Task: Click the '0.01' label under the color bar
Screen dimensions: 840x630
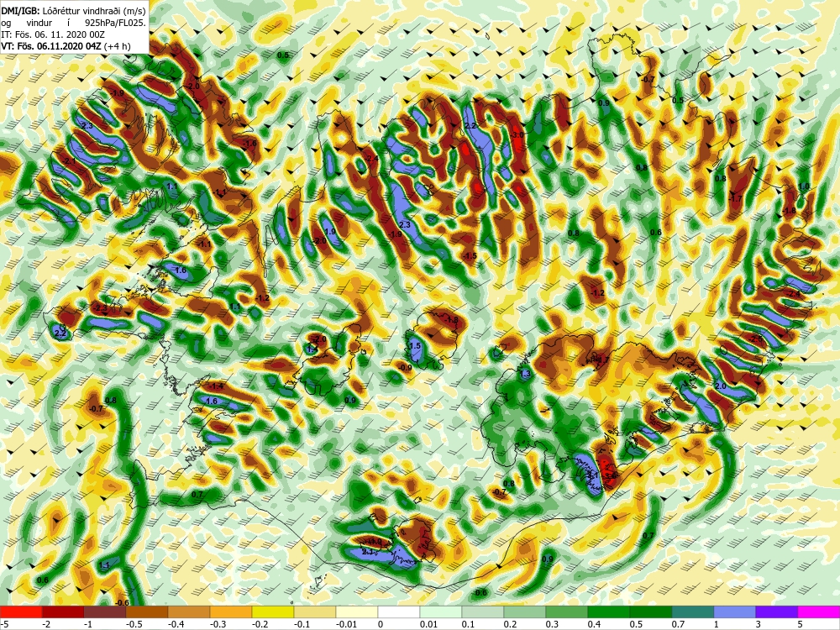Action: tap(428, 624)
